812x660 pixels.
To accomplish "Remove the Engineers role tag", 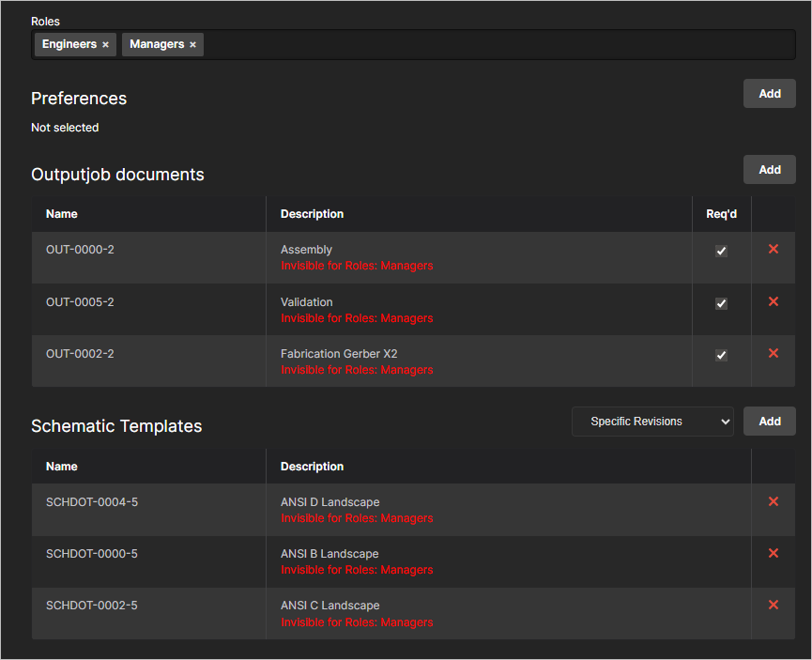I will point(105,45).
